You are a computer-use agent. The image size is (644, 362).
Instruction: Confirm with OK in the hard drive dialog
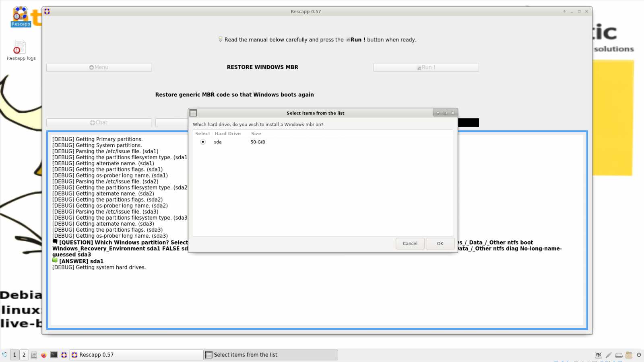pos(440,243)
